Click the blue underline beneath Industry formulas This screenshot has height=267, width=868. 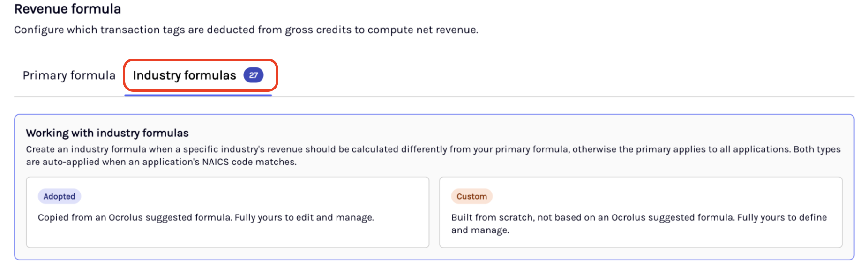pyautogui.click(x=198, y=95)
